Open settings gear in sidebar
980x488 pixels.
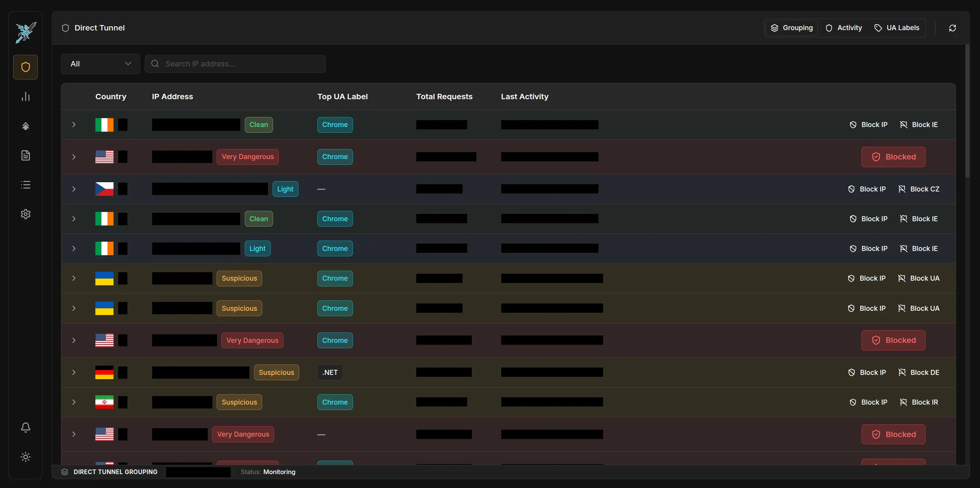(25, 214)
